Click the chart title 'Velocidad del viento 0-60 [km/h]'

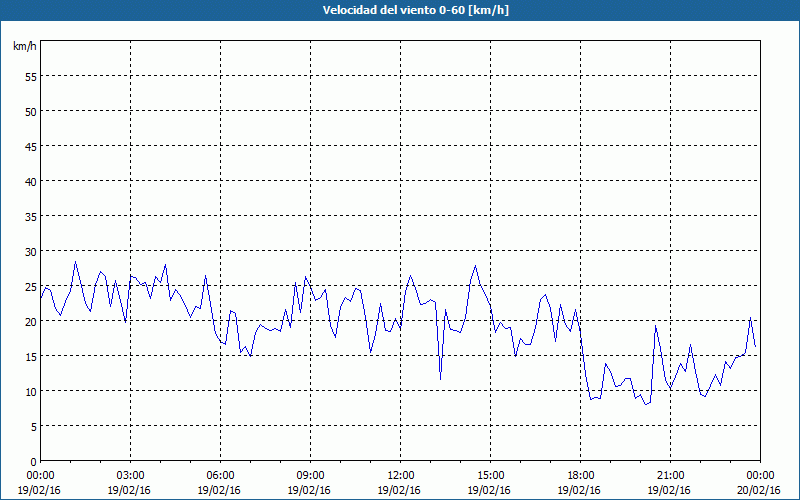(415, 10)
